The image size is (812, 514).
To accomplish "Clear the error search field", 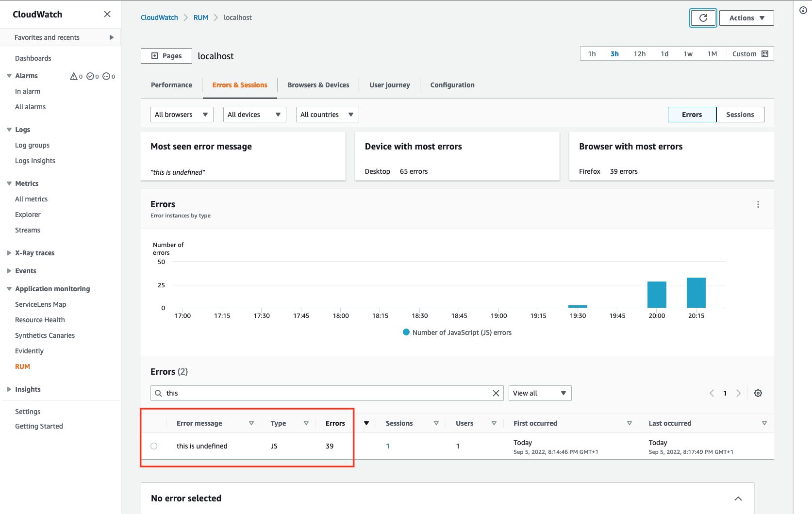I will tap(496, 393).
